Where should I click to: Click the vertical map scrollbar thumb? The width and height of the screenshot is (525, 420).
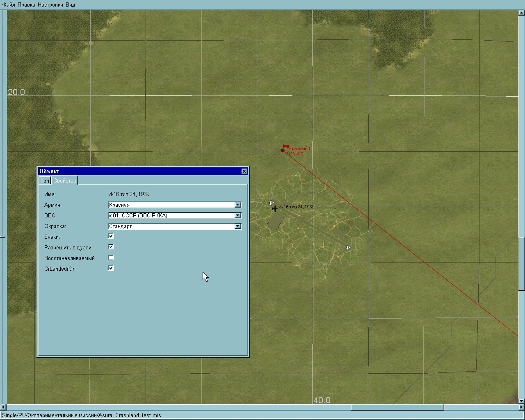pos(522,263)
